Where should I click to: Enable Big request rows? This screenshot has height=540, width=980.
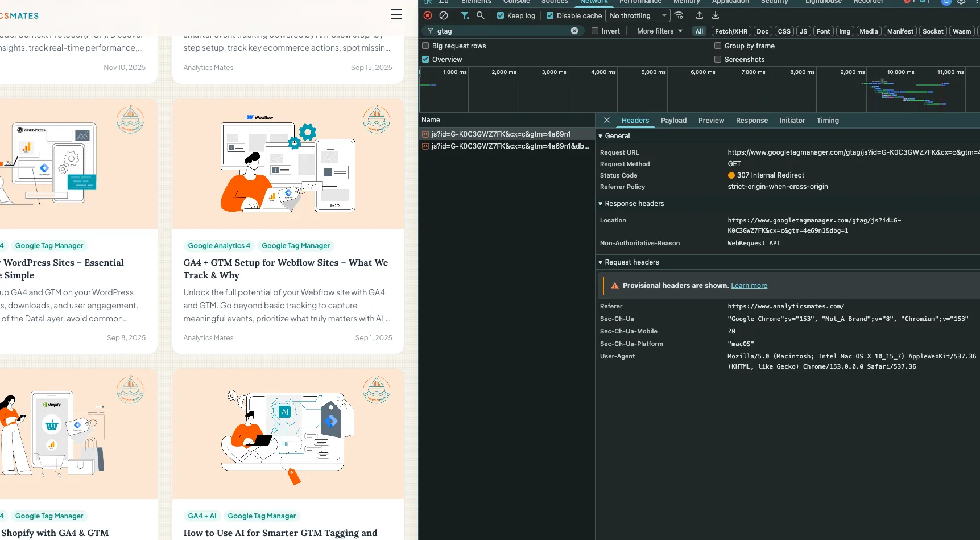pyautogui.click(x=425, y=46)
